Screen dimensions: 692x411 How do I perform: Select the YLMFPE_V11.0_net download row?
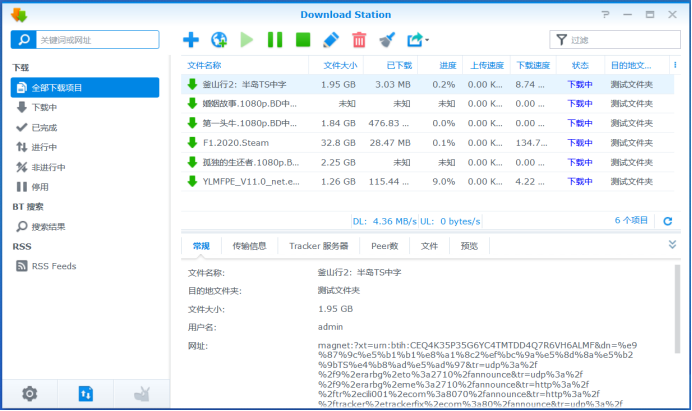tap(427, 181)
